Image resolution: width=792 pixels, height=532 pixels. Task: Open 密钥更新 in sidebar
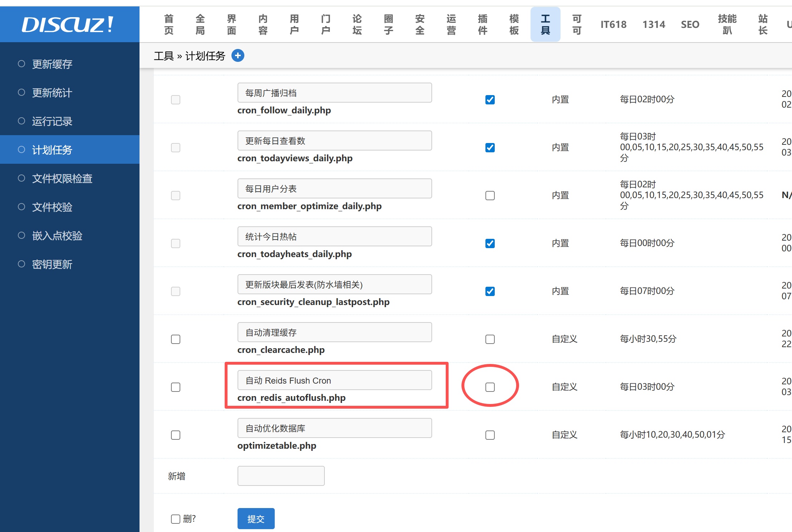point(70,264)
